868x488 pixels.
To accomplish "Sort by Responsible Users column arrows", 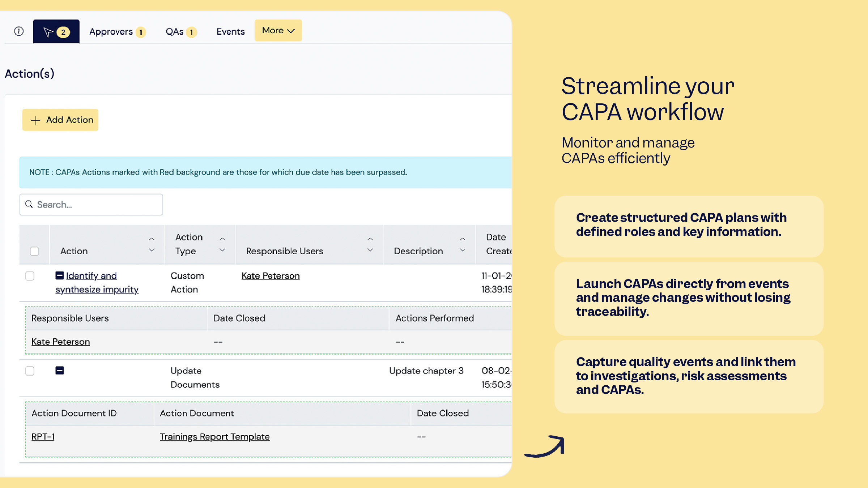I will point(370,245).
